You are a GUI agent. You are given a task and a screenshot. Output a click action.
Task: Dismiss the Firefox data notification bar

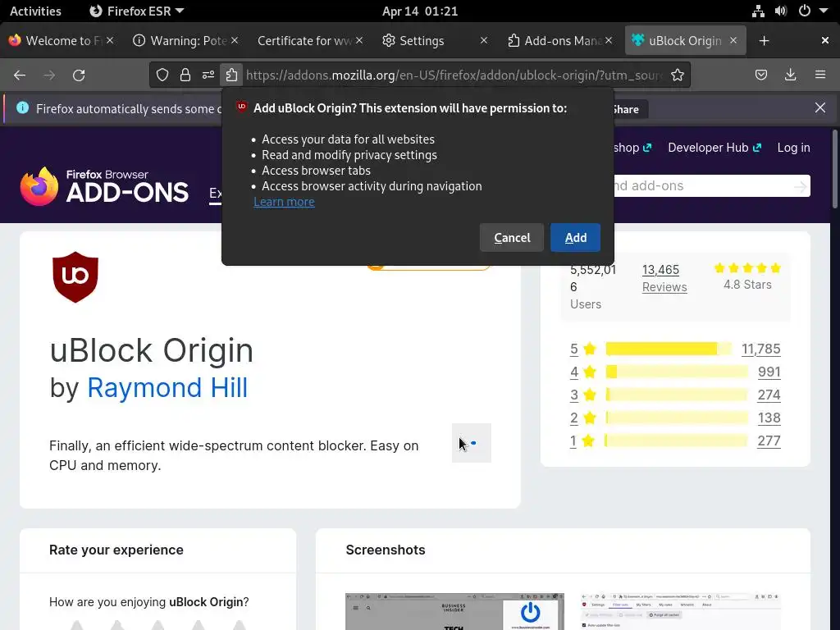click(820, 107)
